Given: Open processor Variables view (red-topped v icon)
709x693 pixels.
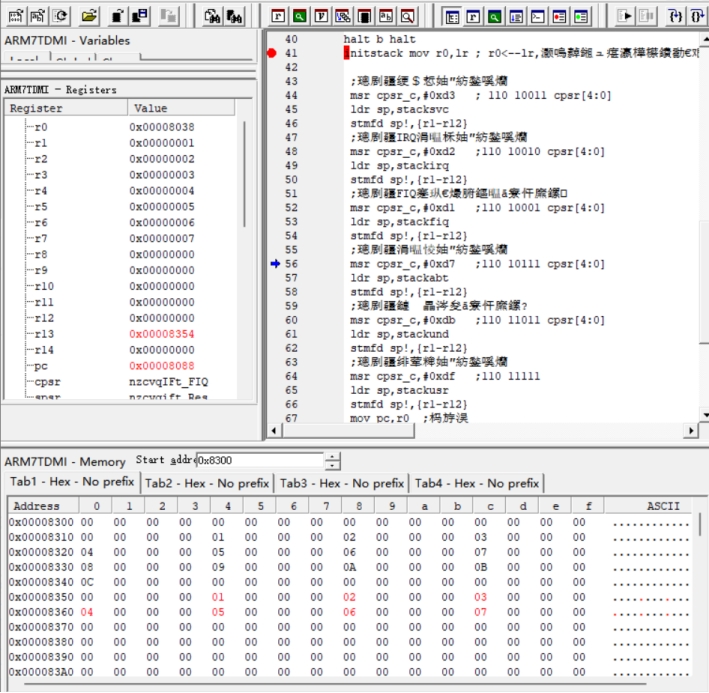Looking at the screenshot, I should (321, 17).
